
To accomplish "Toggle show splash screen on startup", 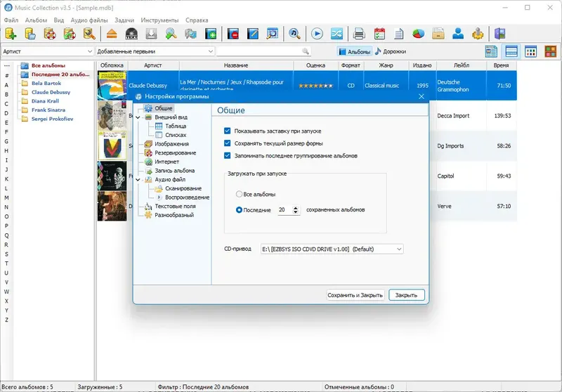I will 227,131.
